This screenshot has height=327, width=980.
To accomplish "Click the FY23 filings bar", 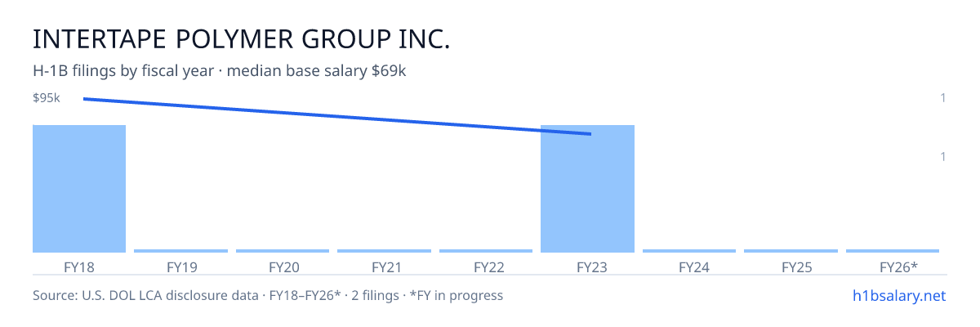I will 587,189.
